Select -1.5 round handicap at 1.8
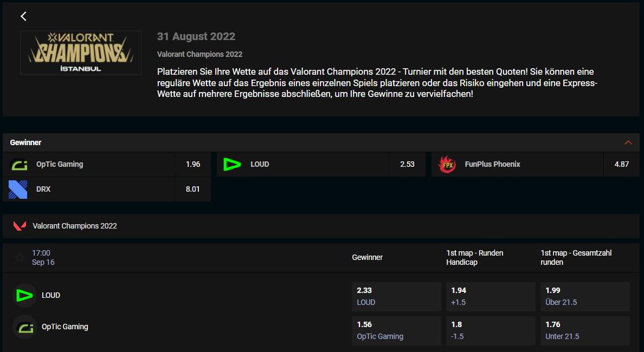The height and width of the screenshot is (352, 644). pos(491,330)
